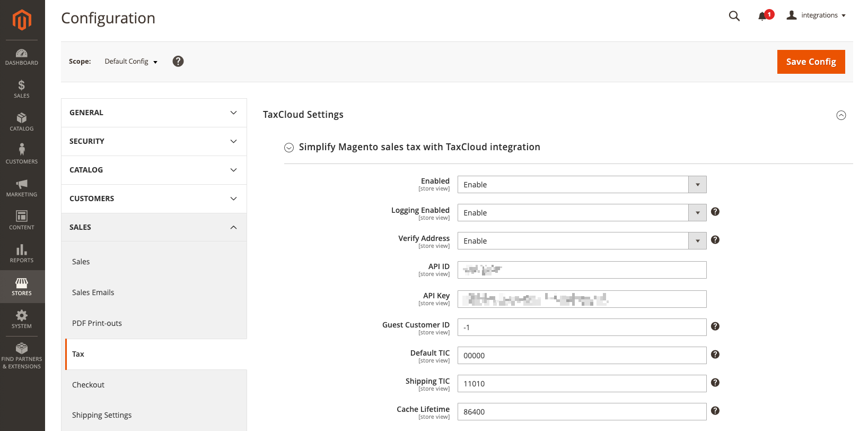868x431 pixels.
Task: Click the Configuration page title
Action: 108,18
